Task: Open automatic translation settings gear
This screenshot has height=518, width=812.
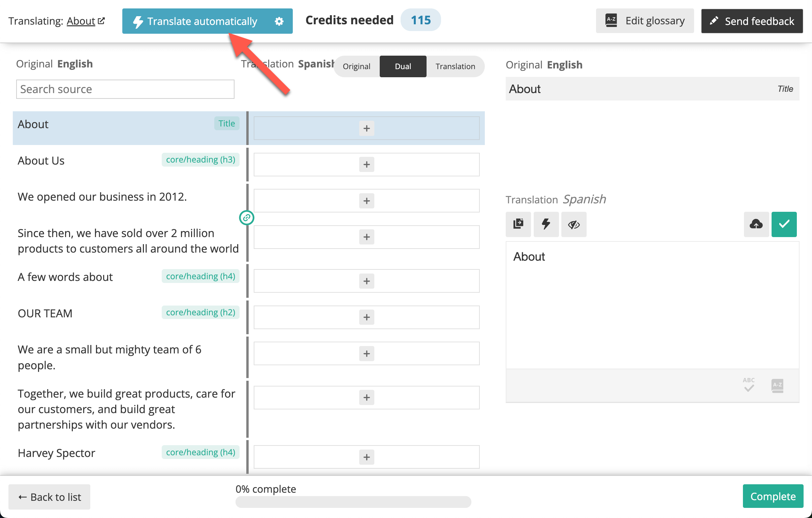Action: (279, 21)
